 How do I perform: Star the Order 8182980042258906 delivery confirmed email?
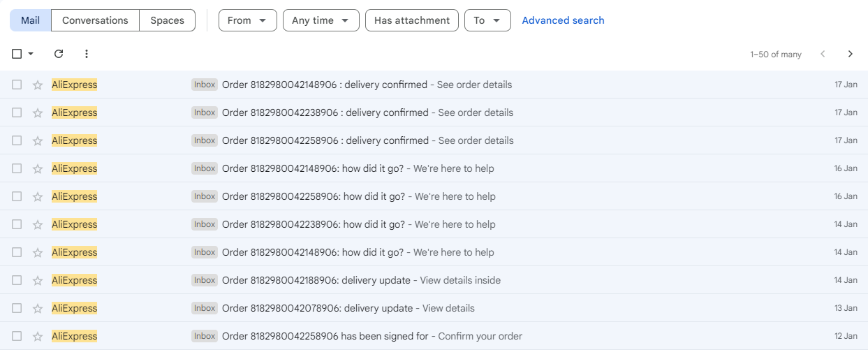tap(38, 140)
